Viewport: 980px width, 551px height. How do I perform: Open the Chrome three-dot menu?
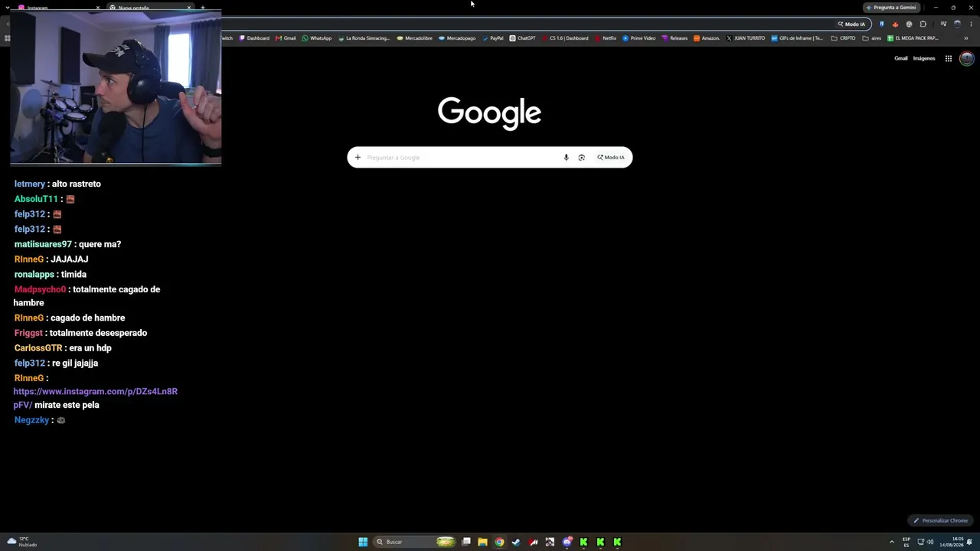pos(971,24)
